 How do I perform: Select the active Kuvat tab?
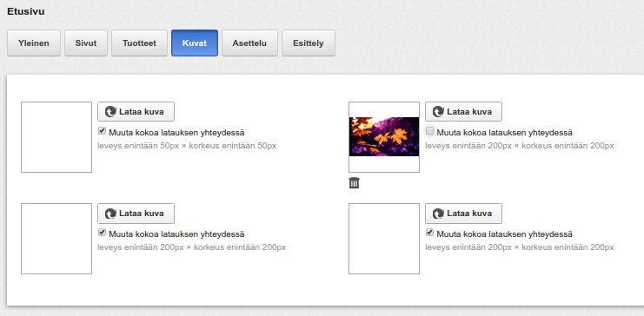point(195,43)
